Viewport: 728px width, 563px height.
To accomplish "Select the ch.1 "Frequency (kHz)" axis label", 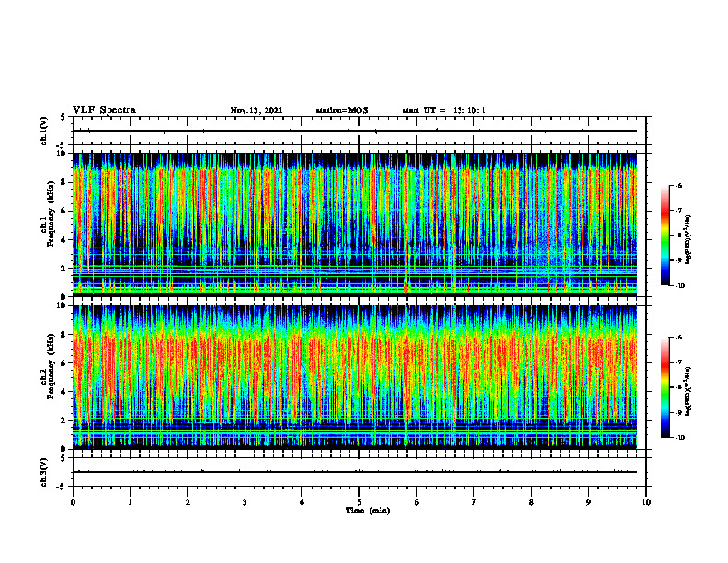I will tap(51, 214).
